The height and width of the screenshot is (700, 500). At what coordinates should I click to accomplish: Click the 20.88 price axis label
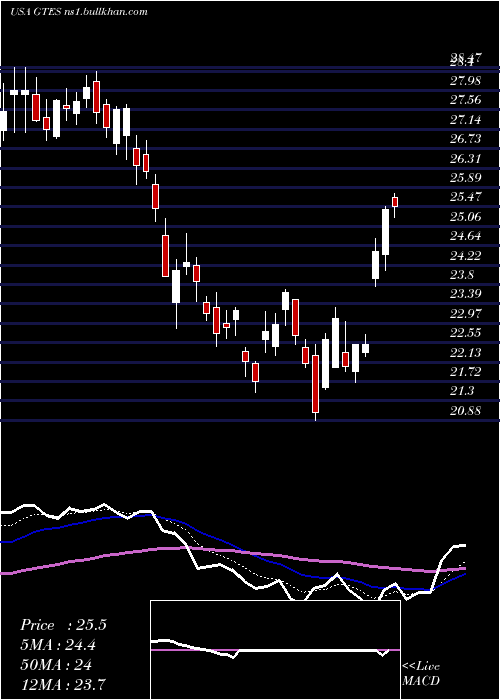[466, 411]
